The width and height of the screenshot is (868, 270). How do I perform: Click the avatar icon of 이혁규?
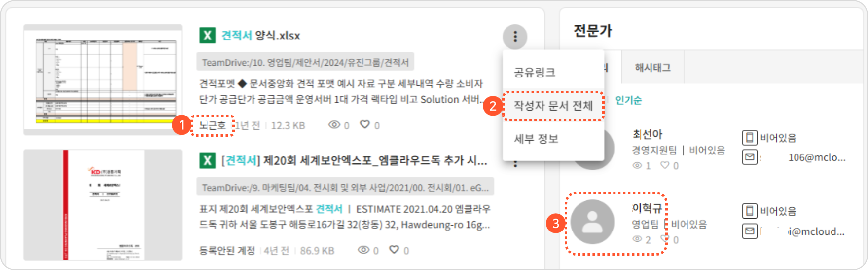pyautogui.click(x=592, y=222)
